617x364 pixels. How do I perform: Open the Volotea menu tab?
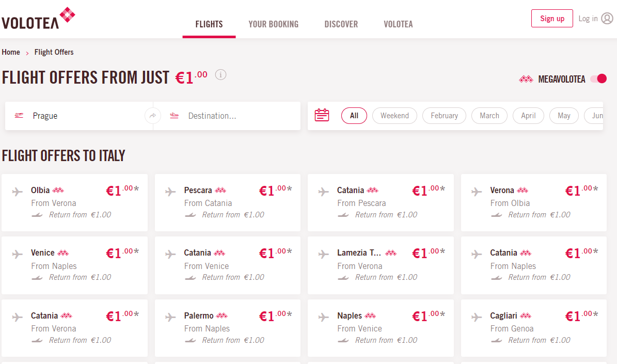[x=398, y=24]
